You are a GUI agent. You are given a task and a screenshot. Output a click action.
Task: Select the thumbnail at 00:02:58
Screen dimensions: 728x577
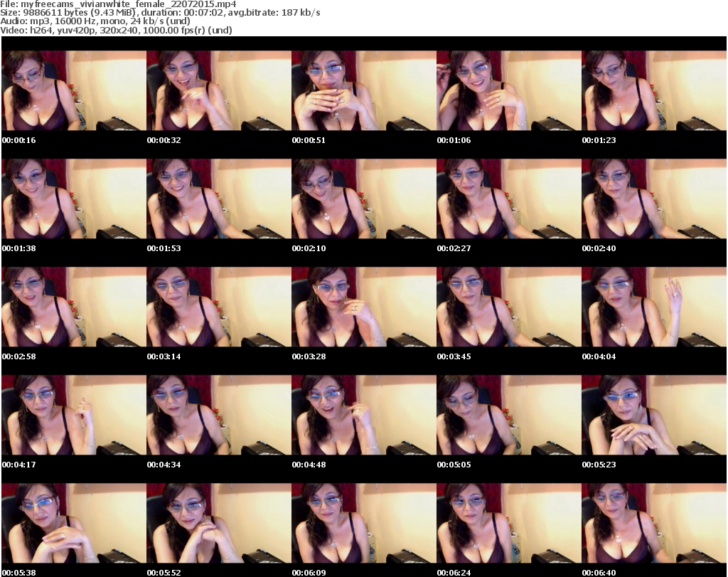point(74,307)
